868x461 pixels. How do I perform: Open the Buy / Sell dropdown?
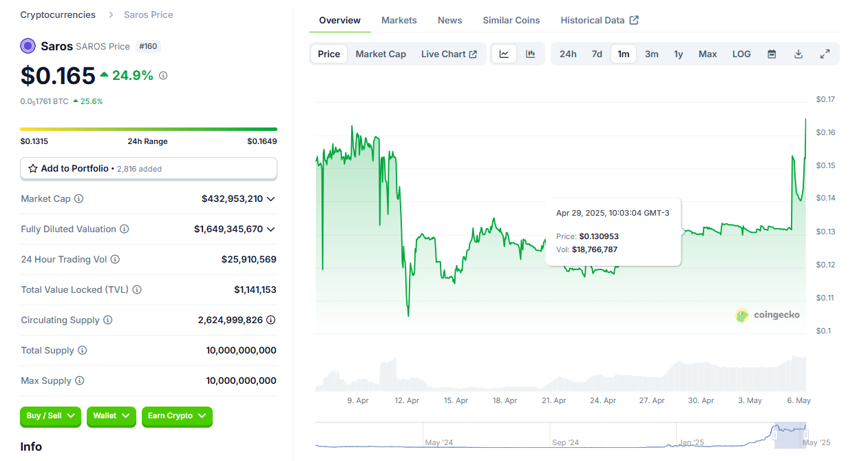click(x=50, y=416)
